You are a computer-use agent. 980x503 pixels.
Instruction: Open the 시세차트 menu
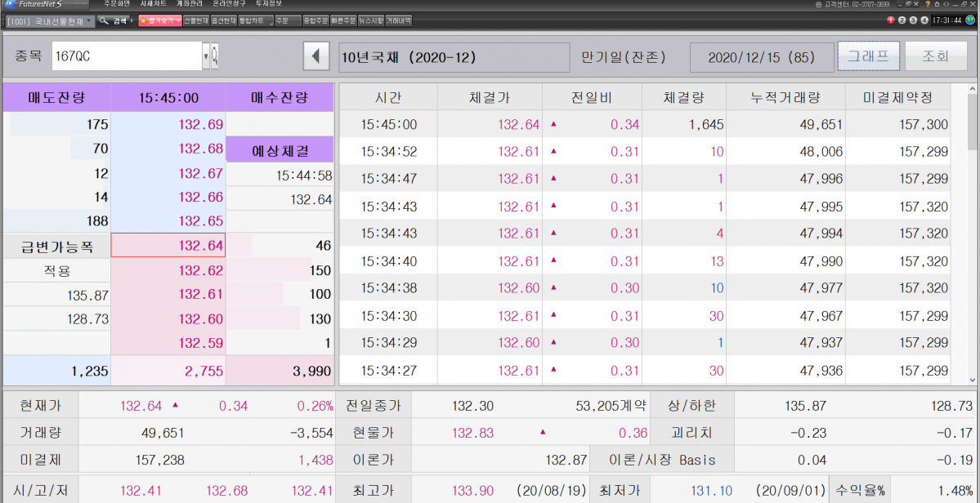(153, 4)
